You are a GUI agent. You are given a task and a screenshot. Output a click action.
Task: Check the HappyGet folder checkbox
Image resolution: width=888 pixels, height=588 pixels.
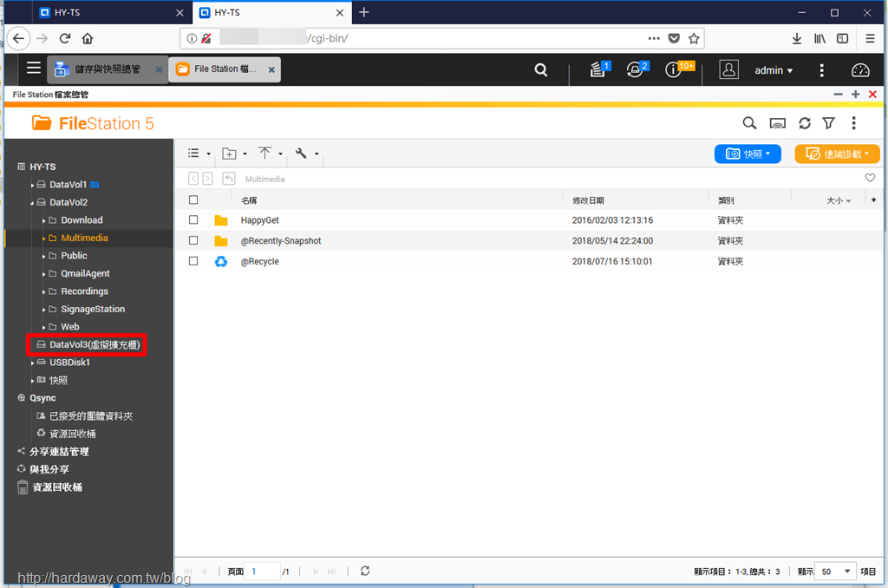click(193, 219)
